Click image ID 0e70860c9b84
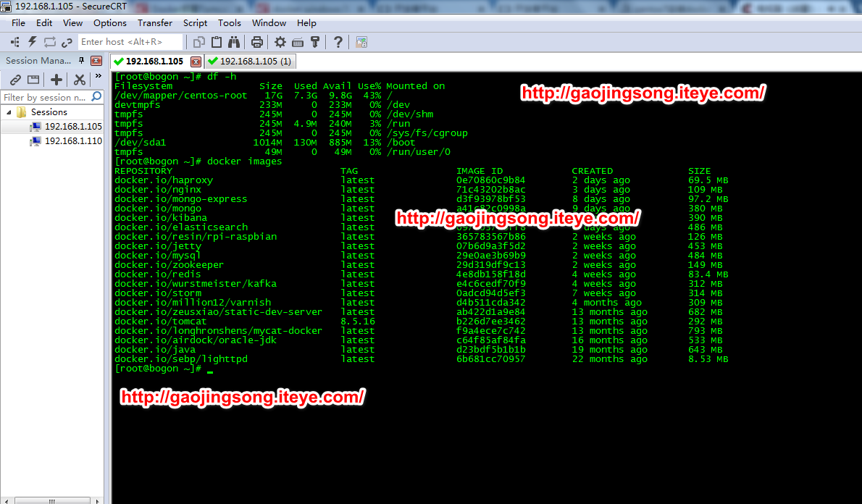The width and height of the screenshot is (862, 504). coord(491,180)
